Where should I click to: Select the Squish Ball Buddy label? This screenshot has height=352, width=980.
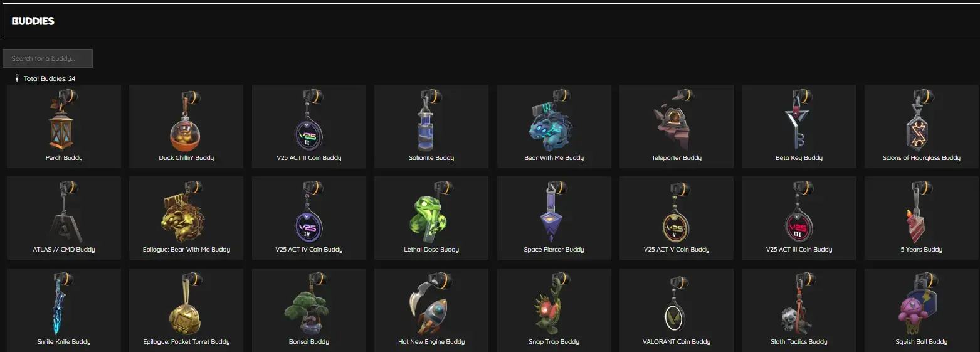click(922, 342)
